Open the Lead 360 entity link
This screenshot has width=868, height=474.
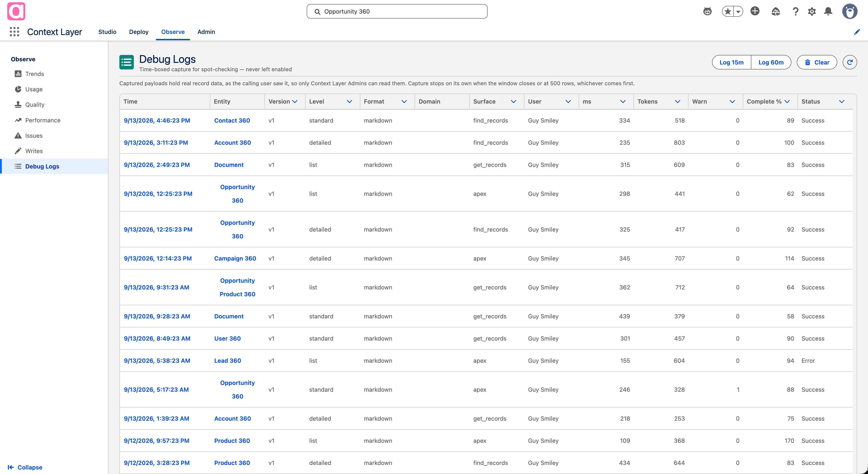coord(227,360)
